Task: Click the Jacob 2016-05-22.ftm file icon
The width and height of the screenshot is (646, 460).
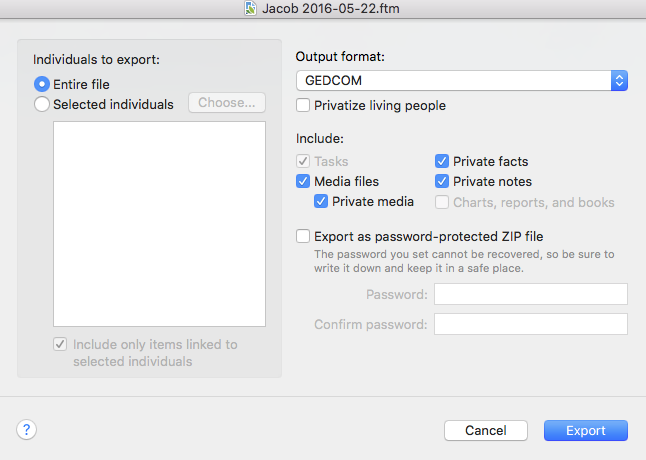Action: [x=250, y=8]
